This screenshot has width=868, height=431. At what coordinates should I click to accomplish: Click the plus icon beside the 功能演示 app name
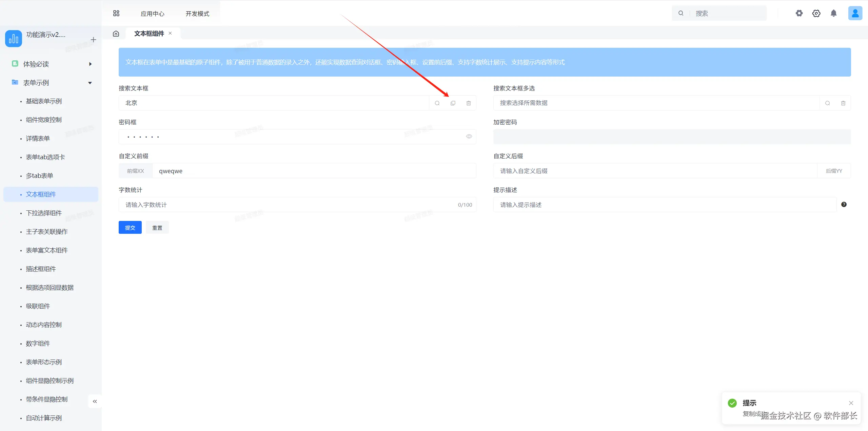pyautogui.click(x=94, y=40)
